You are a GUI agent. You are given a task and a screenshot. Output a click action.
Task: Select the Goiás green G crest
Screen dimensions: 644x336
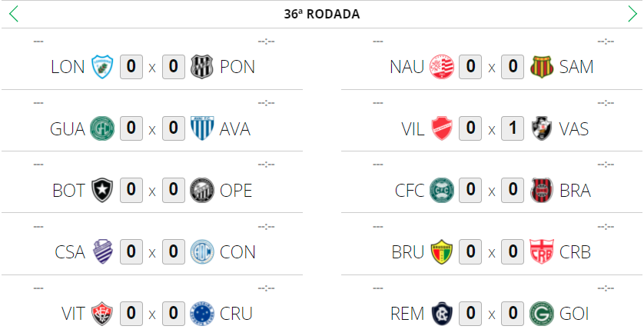point(542,313)
